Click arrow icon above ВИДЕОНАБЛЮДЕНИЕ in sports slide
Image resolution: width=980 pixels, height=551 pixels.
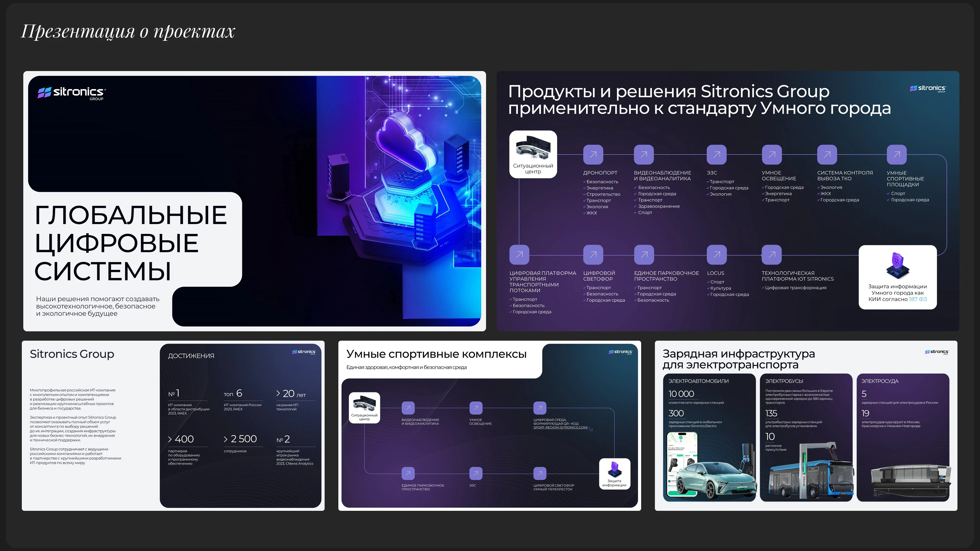tap(408, 408)
